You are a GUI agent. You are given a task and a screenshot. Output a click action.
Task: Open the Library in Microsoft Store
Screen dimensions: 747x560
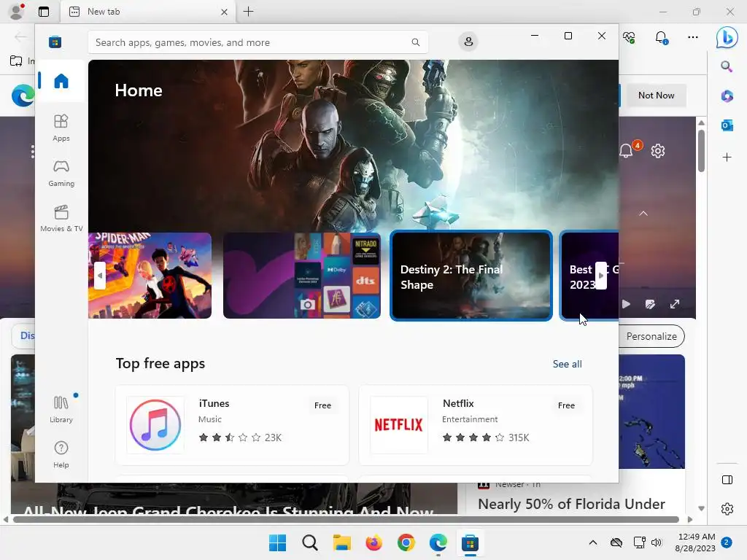point(61,409)
